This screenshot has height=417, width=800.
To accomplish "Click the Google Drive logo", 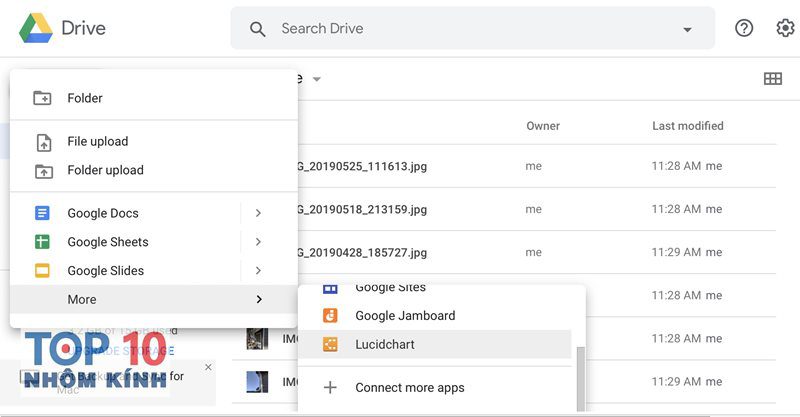I will [36, 28].
